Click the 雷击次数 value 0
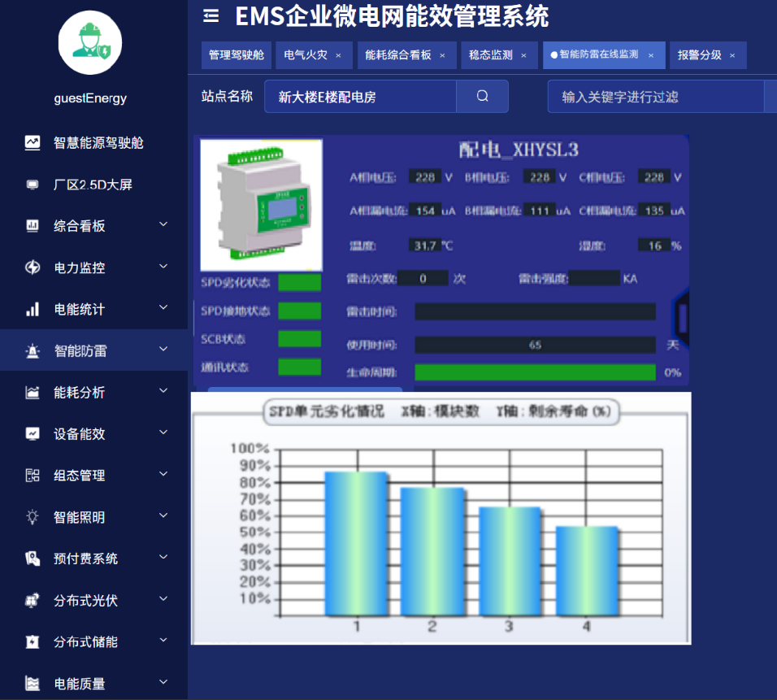The width and height of the screenshot is (777, 700). click(x=423, y=278)
